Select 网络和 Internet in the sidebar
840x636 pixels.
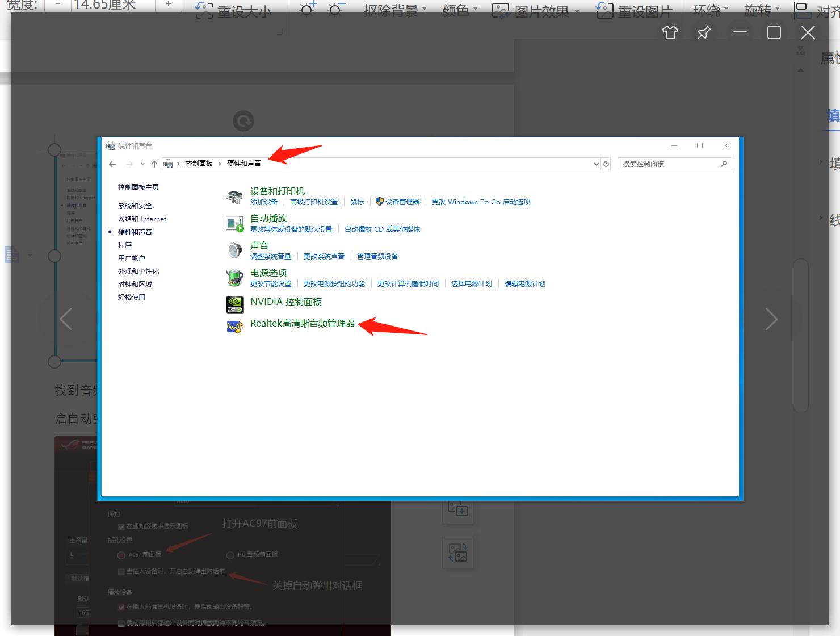click(x=142, y=219)
